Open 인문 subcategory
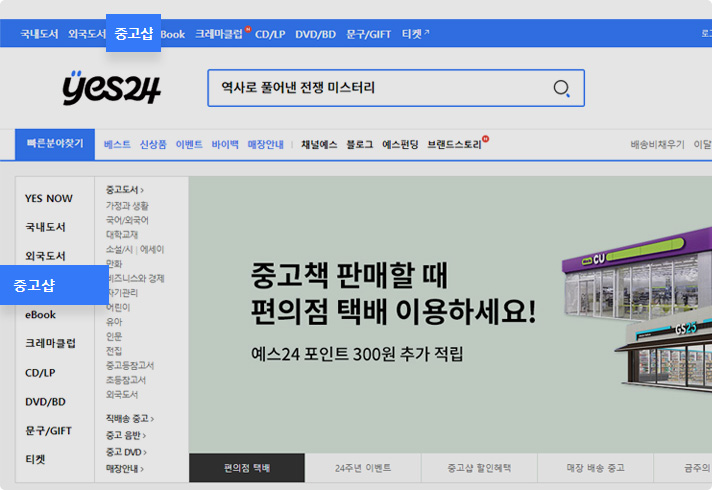 pos(114,337)
